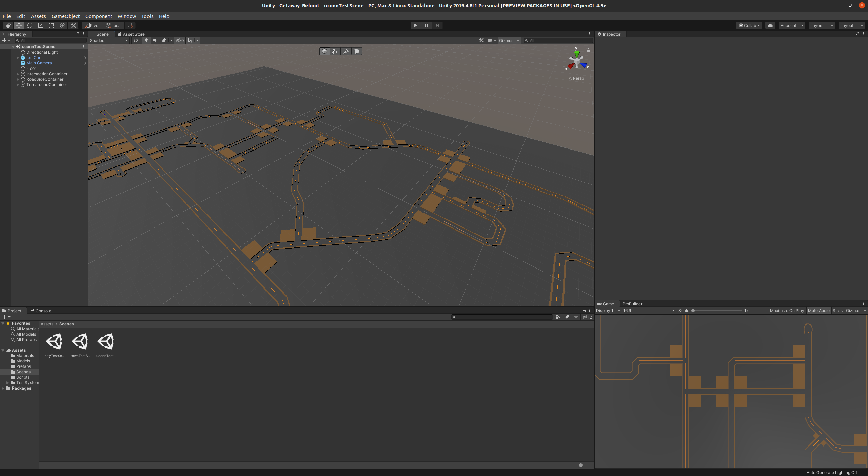Select the Rotate tool
The width and height of the screenshot is (868, 476).
30,25
